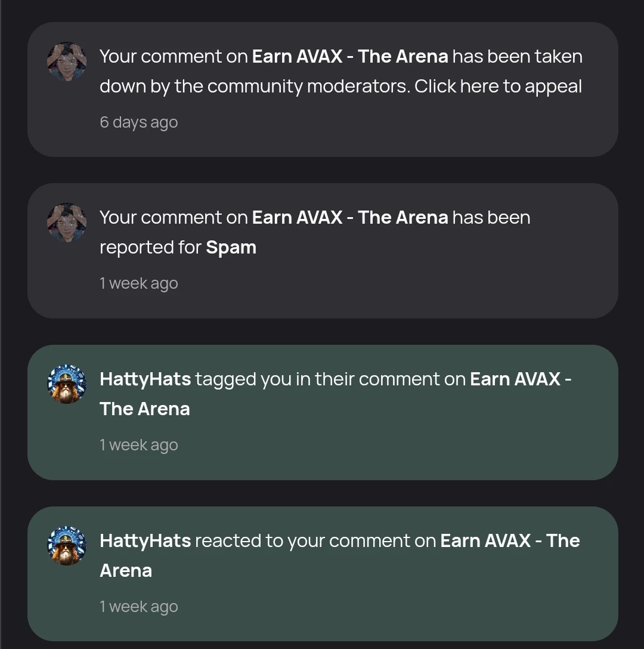Select HattyHats username in the tagged-you notification
The image size is (644, 649).
tap(145, 379)
